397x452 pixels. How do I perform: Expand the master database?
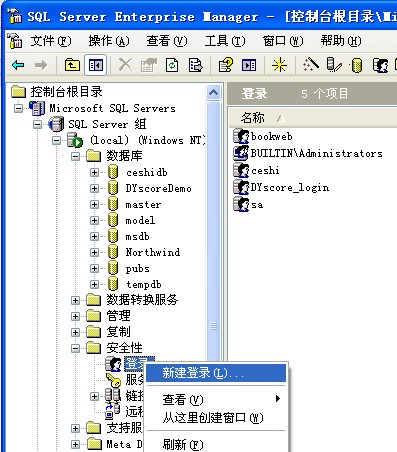[94, 204]
